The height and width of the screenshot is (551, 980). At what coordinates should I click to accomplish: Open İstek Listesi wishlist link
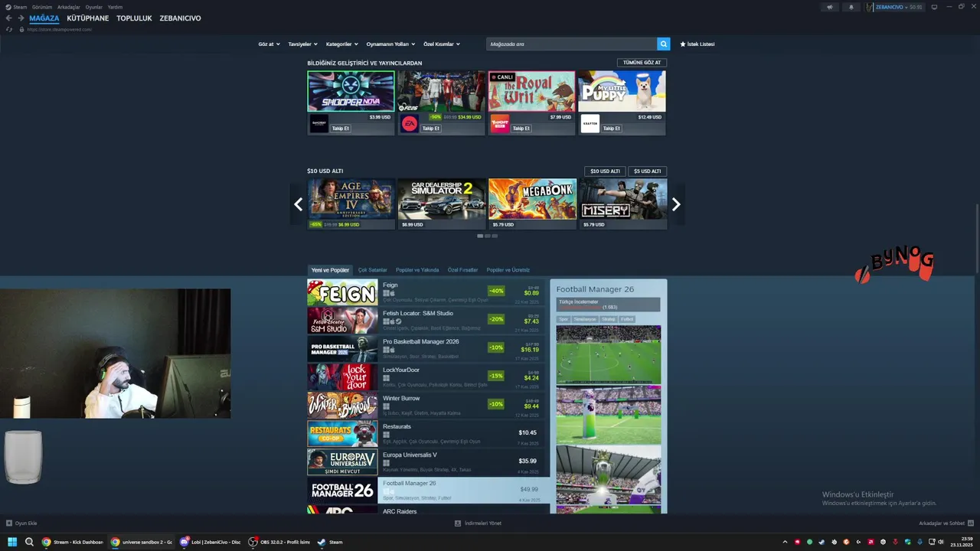697,44
